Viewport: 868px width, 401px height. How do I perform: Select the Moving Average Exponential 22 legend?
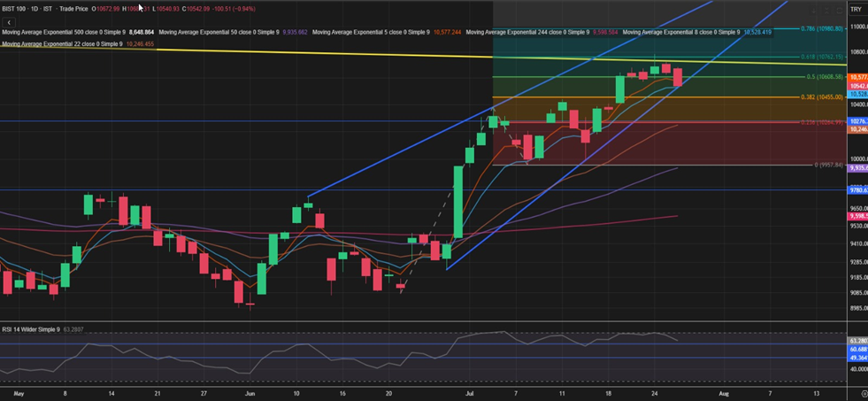click(x=62, y=43)
